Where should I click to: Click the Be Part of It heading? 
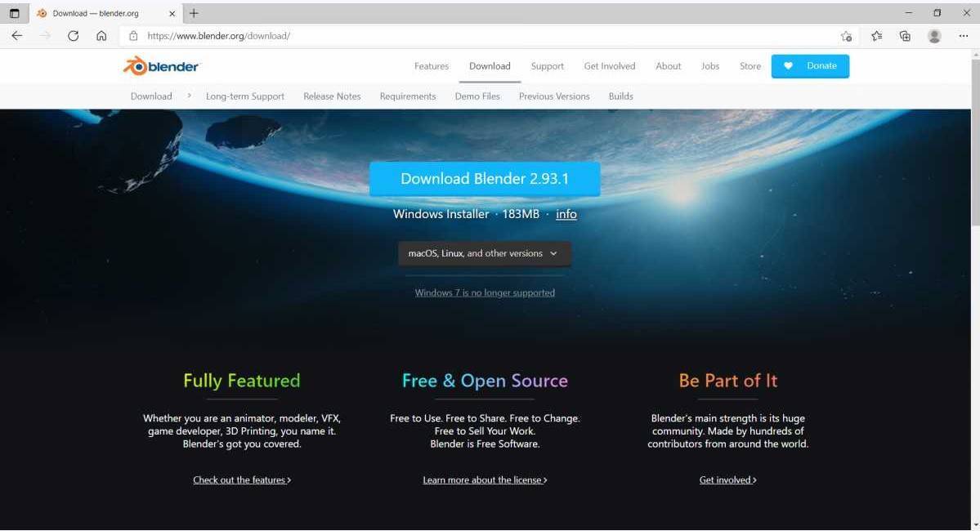pos(728,381)
